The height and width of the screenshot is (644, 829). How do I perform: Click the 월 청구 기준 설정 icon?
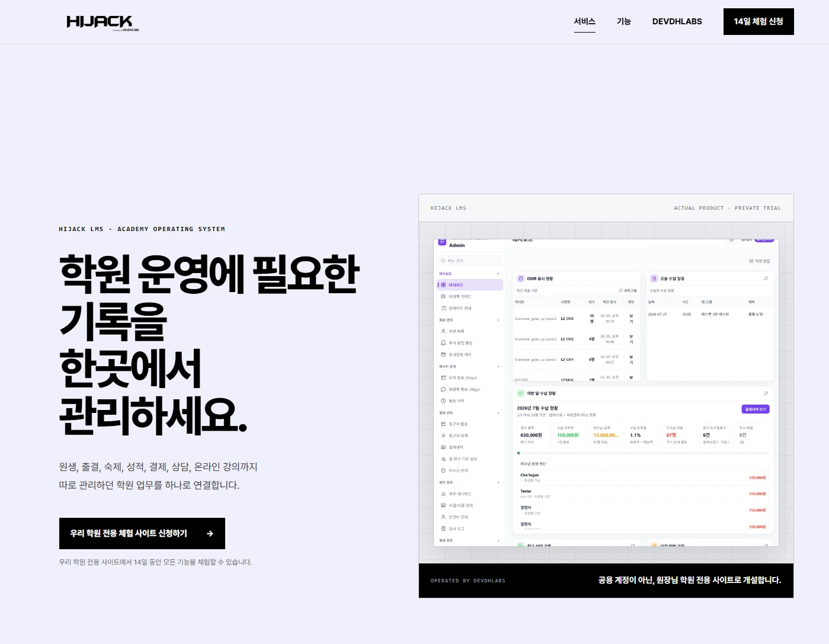click(443, 459)
